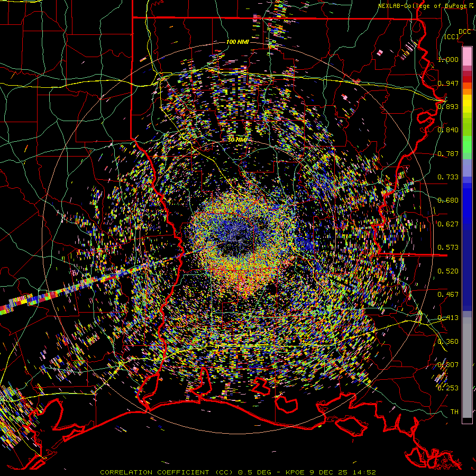Click the 50 NMI range ring label
The image size is (476, 476).
tap(237, 140)
